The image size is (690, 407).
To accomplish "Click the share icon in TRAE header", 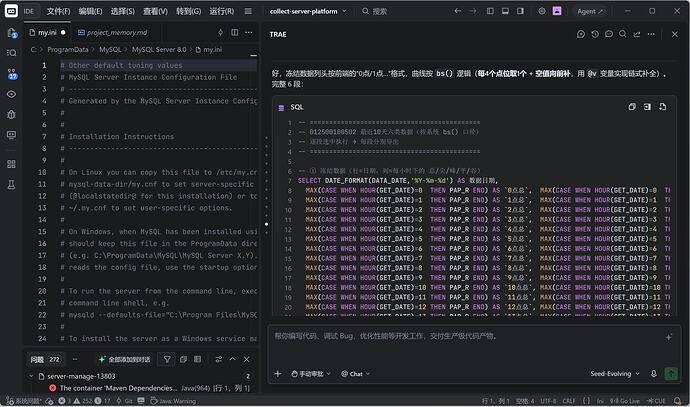I will pos(637,34).
